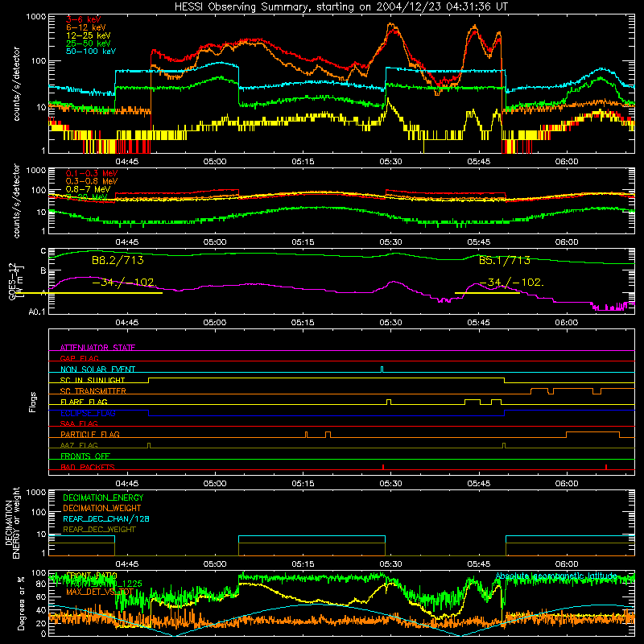Click the '0.8-7 MeV' legend label
Viewport: 644px width, 644px height.
88,189
